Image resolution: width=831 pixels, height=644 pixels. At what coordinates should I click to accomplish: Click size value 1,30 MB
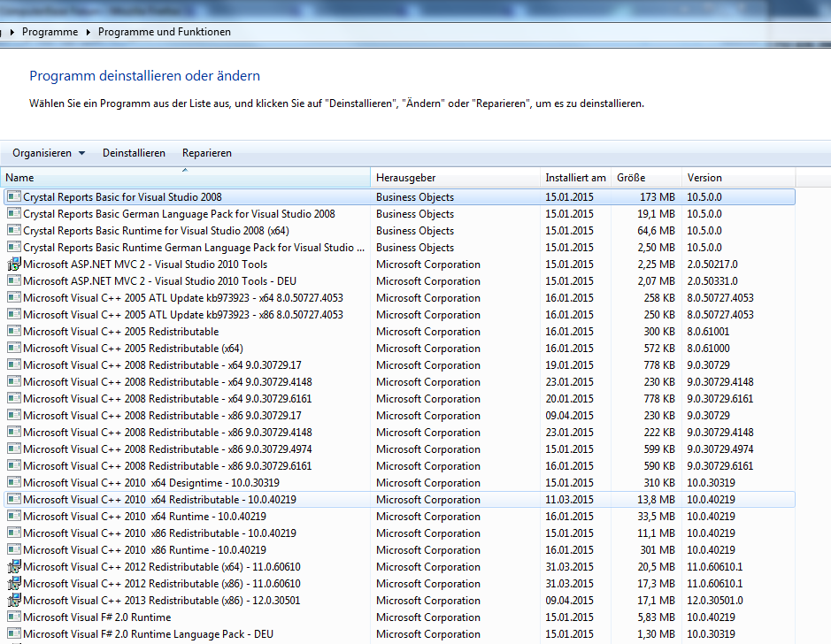tap(656, 634)
